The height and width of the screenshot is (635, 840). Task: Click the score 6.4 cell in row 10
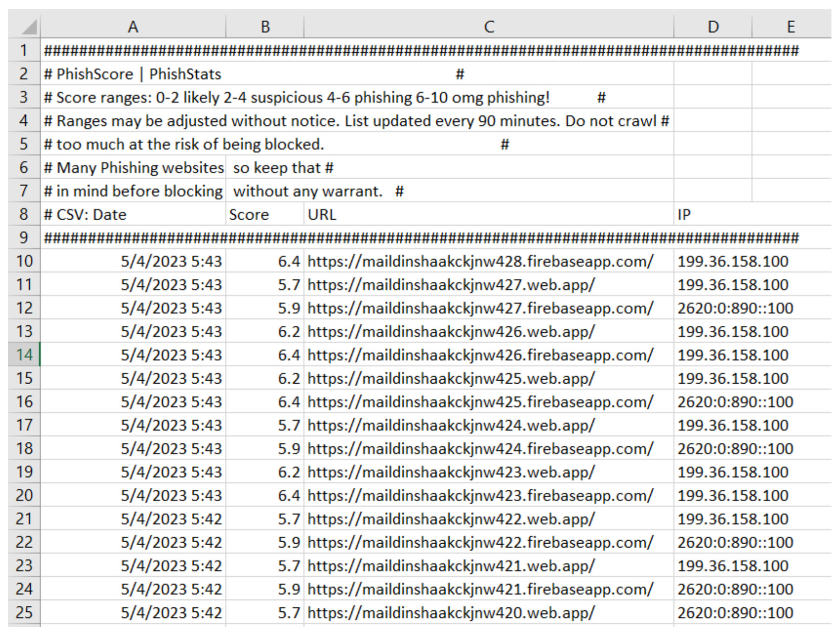click(x=289, y=261)
